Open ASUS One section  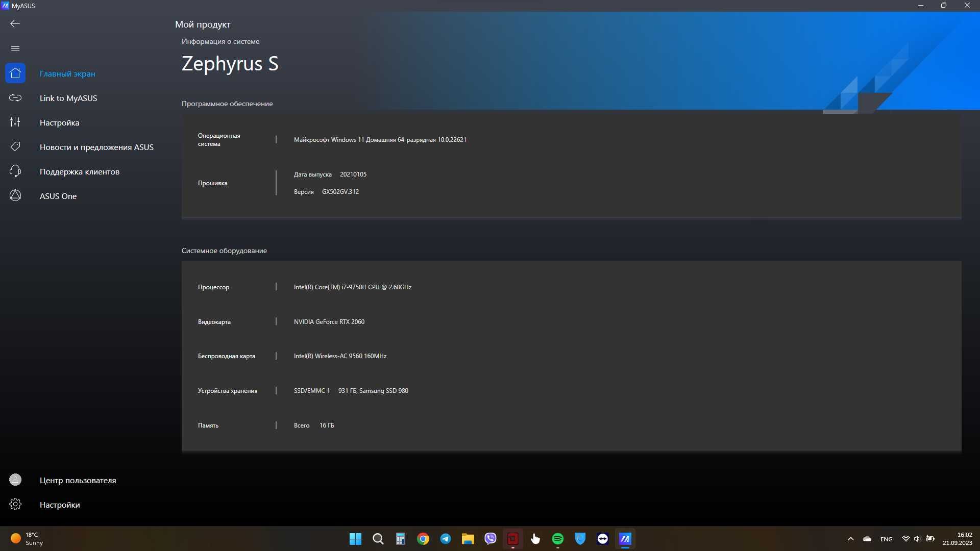tap(58, 196)
